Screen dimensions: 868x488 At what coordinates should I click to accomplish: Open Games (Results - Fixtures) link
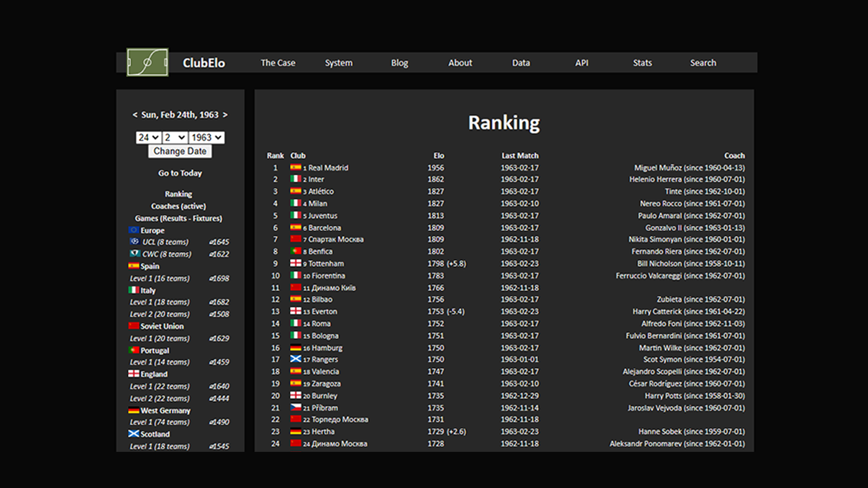coord(179,218)
